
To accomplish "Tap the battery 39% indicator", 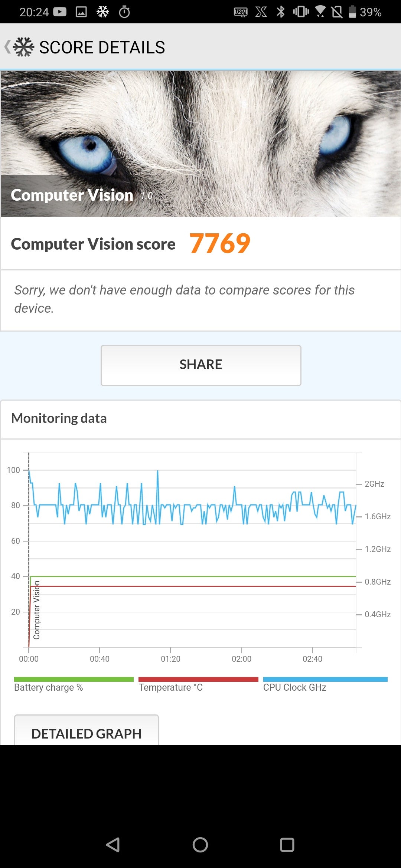I will click(x=365, y=12).
